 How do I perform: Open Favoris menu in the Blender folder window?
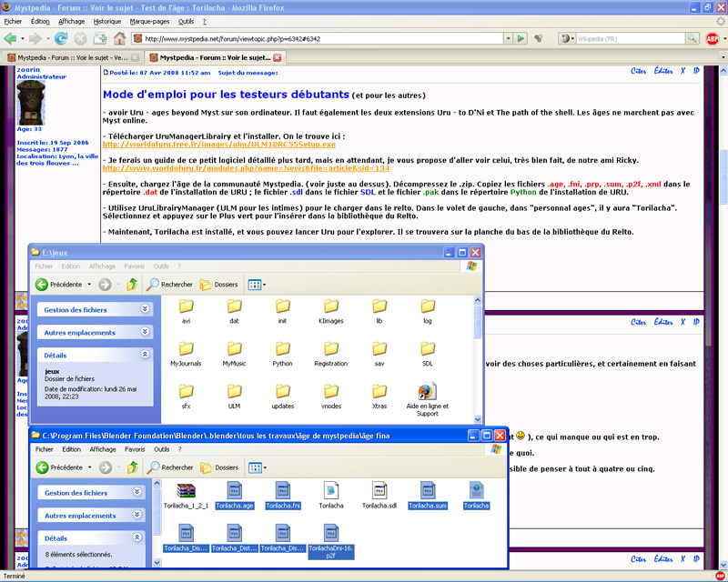pyautogui.click(x=135, y=449)
